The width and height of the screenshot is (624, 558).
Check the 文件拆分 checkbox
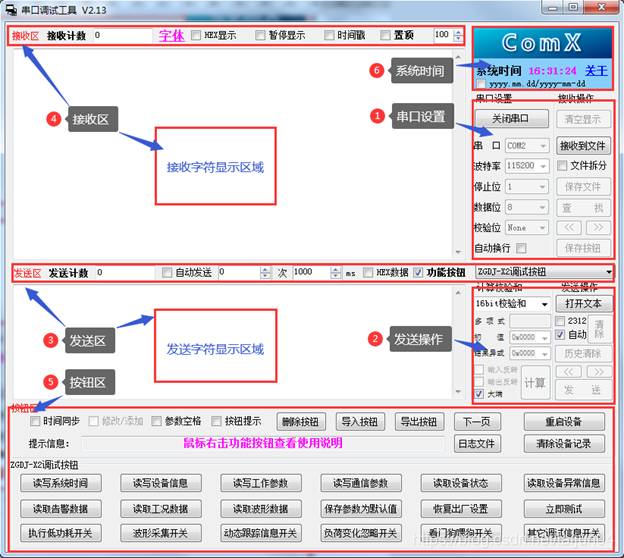click(x=562, y=166)
